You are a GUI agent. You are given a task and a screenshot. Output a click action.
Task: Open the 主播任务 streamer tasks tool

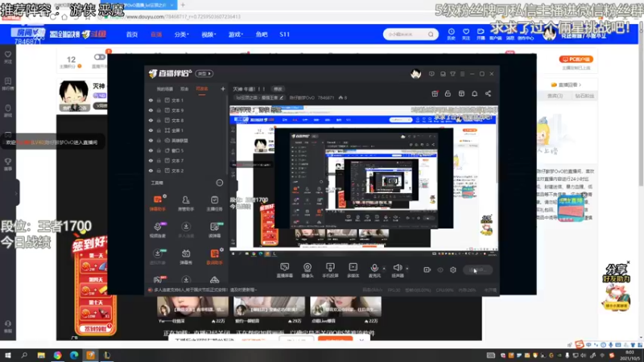[214, 203]
